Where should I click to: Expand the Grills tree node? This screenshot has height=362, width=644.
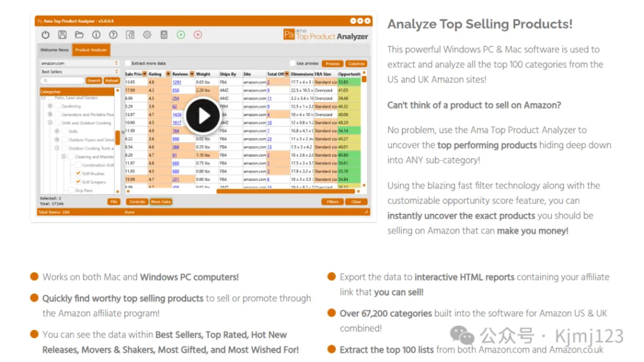(57, 131)
